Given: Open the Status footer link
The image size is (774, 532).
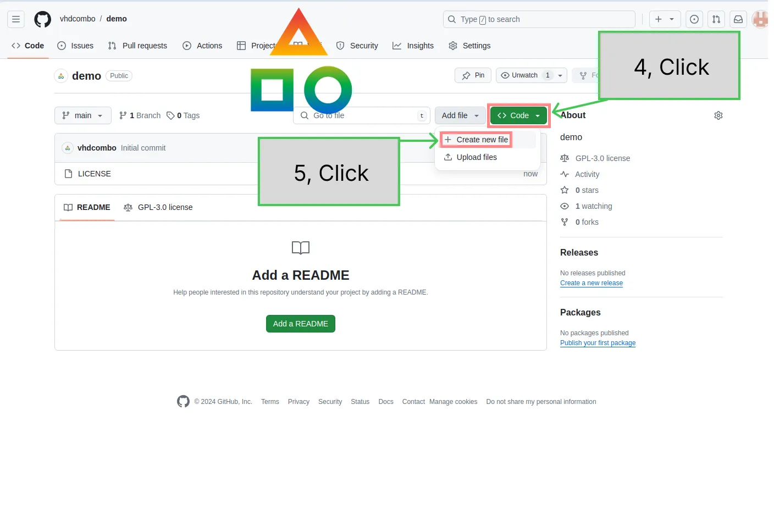Looking at the screenshot, I should pos(360,402).
